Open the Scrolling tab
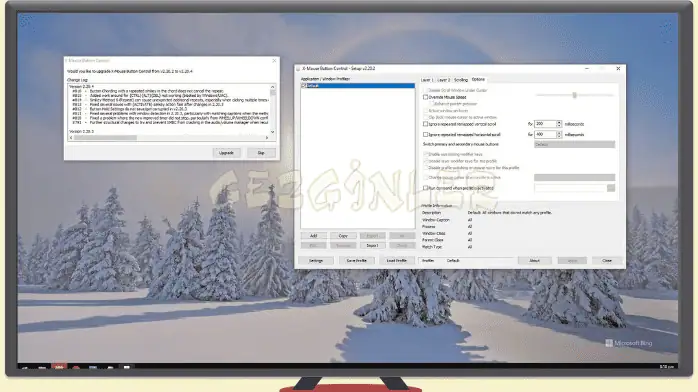The height and width of the screenshot is (392, 698). (x=461, y=80)
